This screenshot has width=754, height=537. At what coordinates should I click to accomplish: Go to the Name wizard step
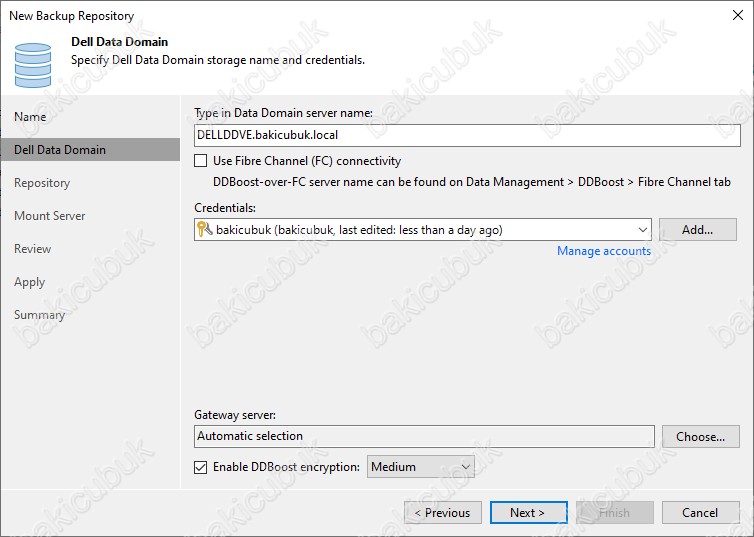pos(30,117)
